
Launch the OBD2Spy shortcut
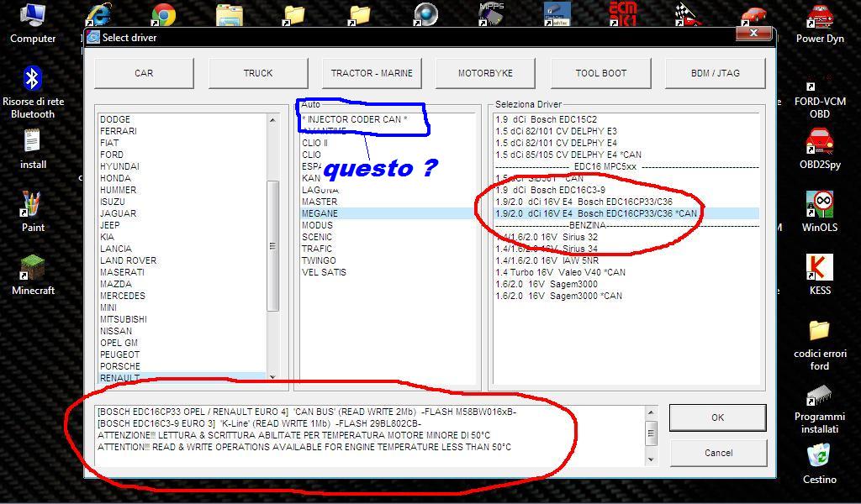(820, 149)
